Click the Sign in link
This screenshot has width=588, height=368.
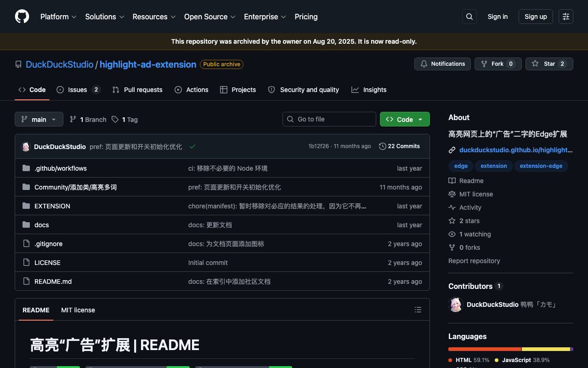pyautogui.click(x=498, y=17)
